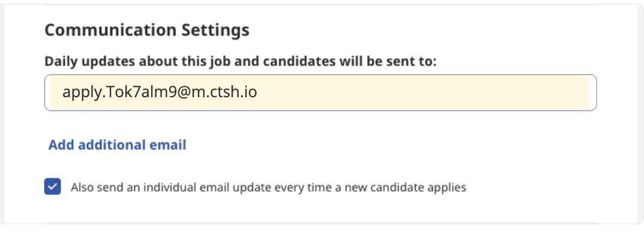Add another recipient via 'Add additional email'
Viewport: 644px width, 234px height.
(118, 145)
